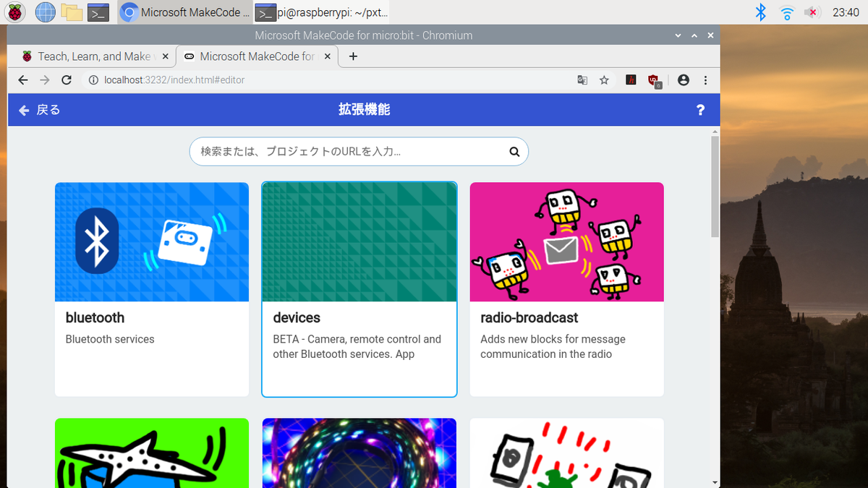Open the Chromium three-dot menu
The width and height of the screenshot is (868, 488).
pos(705,80)
